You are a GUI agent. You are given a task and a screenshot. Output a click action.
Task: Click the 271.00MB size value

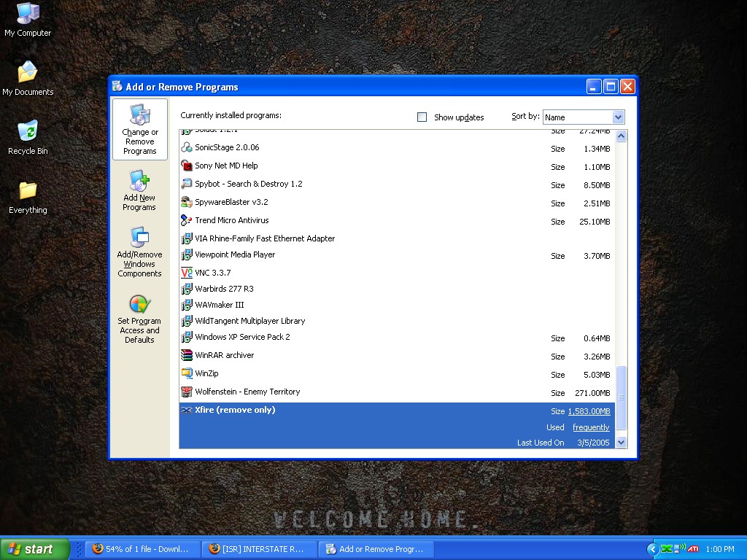[592, 393]
